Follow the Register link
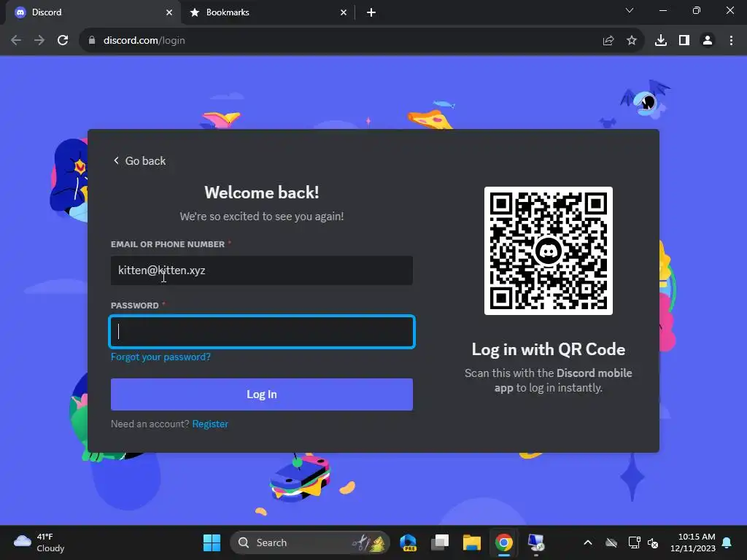 [x=210, y=424]
